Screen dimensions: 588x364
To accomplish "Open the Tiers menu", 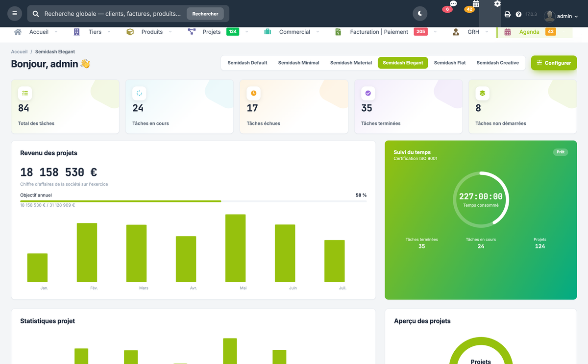I will 95,32.
